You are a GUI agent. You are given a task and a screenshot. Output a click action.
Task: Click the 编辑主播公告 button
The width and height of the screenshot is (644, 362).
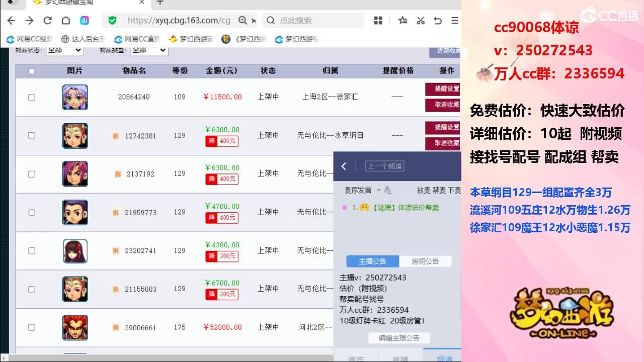point(399,338)
